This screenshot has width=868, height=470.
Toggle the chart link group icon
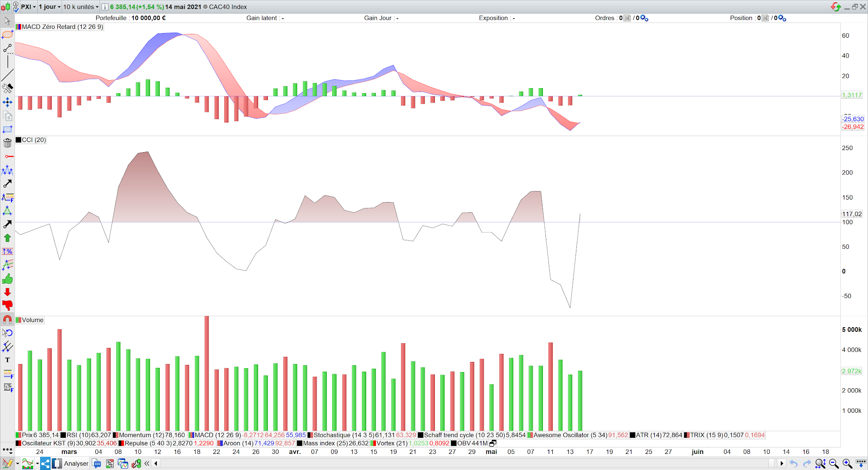click(16, 7)
